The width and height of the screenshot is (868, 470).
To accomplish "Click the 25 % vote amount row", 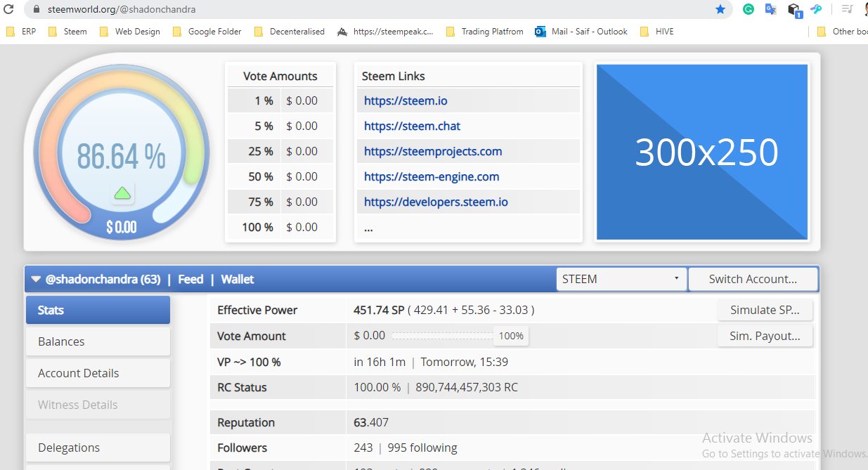I will 280,151.
